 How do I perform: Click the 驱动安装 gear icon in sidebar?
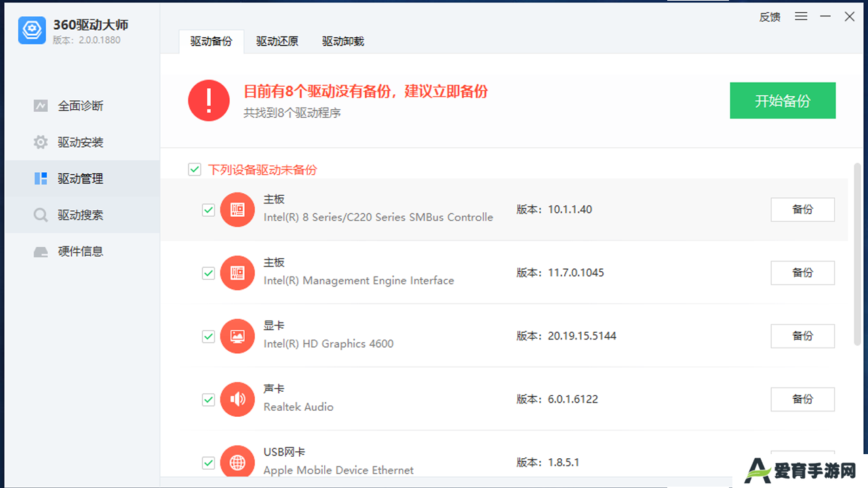click(41, 142)
